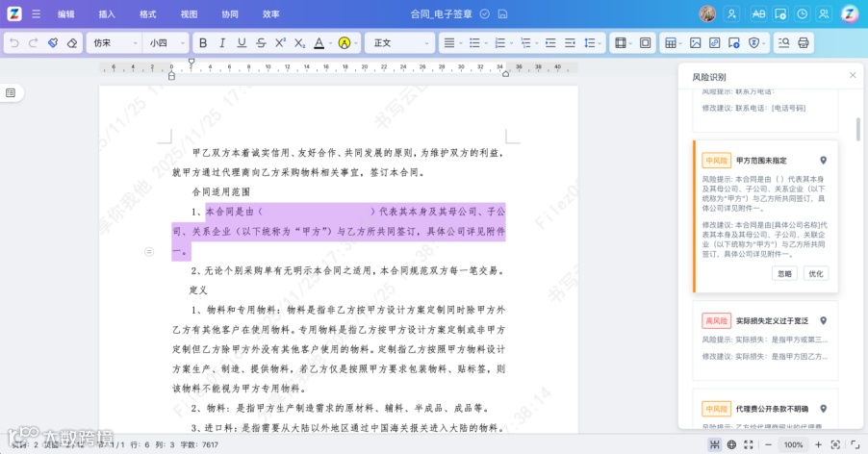Toggle italic formatting
The width and height of the screenshot is (868, 454).
pyautogui.click(x=222, y=42)
